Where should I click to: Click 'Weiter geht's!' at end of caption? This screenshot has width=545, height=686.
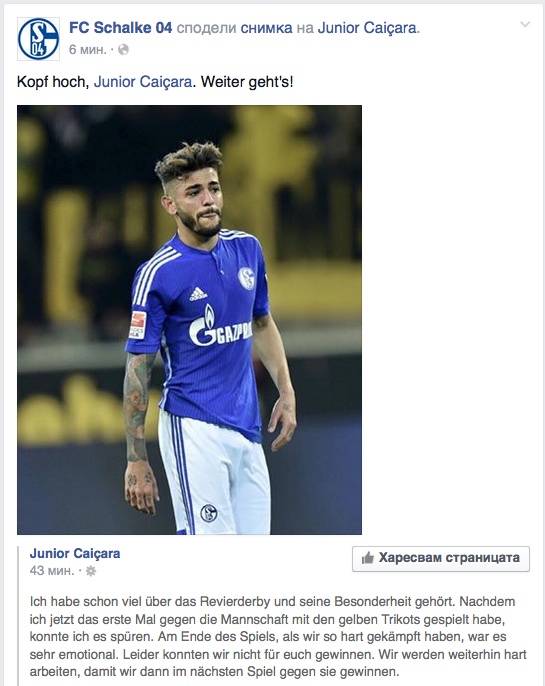(247, 82)
